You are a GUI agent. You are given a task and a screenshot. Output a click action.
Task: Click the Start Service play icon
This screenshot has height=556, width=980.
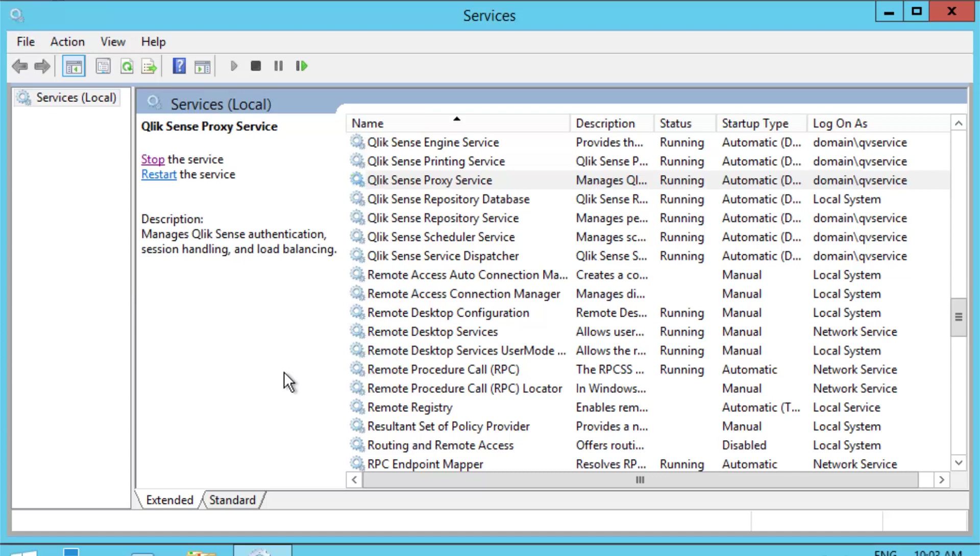[234, 66]
